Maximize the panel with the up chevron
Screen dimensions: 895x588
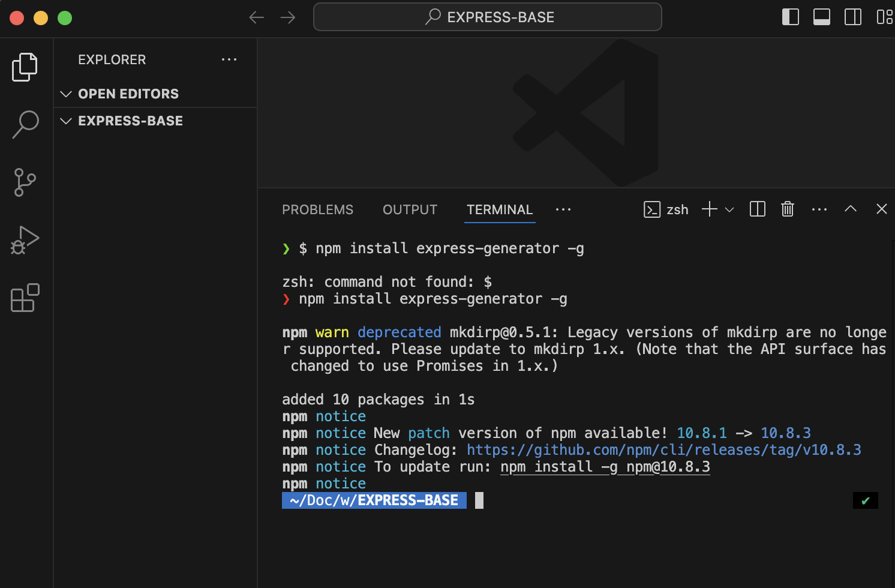(x=851, y=209)
